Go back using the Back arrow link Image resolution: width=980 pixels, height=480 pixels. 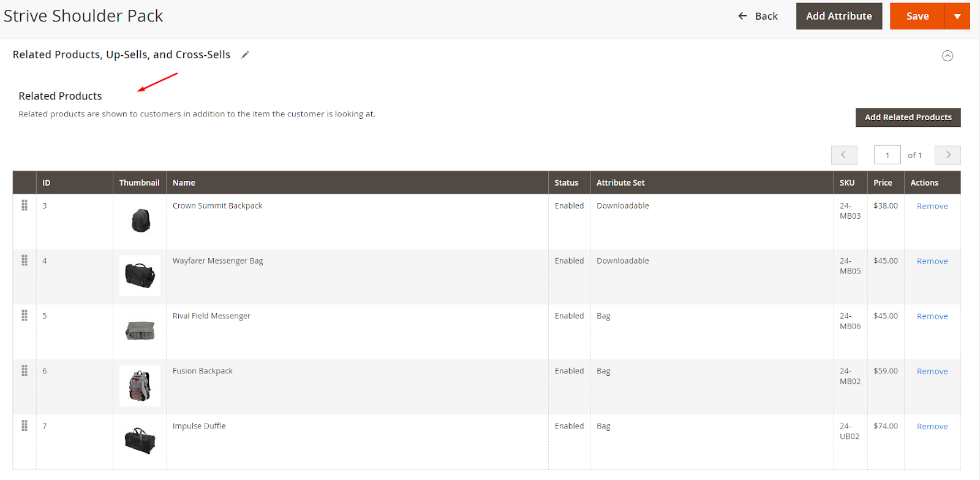[x=758, y=16]
